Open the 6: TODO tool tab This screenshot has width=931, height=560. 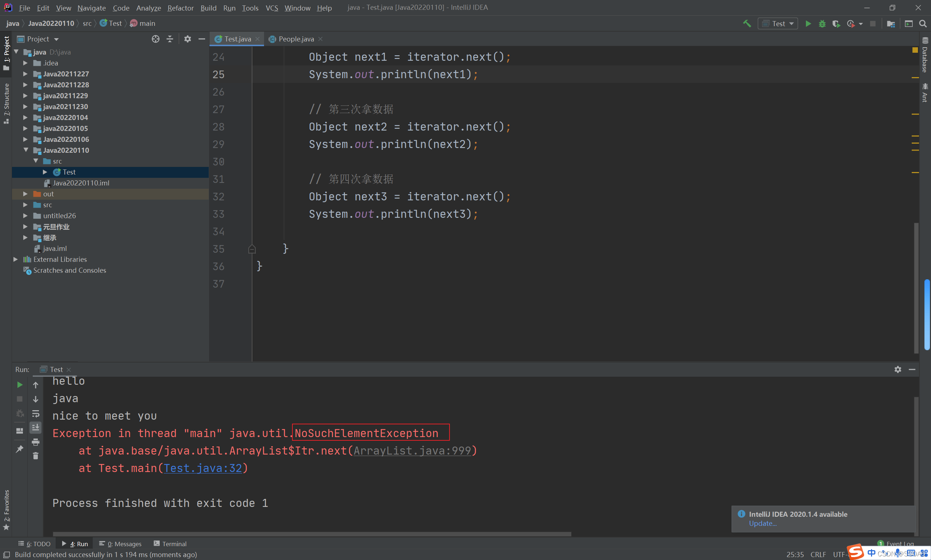pyautogui.click(x=35, y=544)
